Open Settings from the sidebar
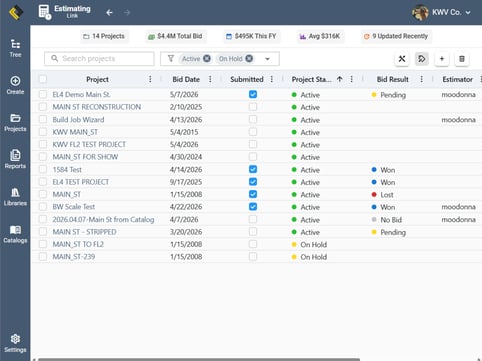Screen dimensions: 482x361 [x=15, y=343]
